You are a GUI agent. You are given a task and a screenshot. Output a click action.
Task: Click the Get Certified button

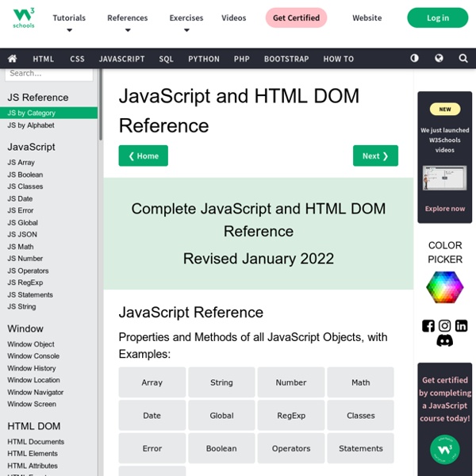[296, 18]
